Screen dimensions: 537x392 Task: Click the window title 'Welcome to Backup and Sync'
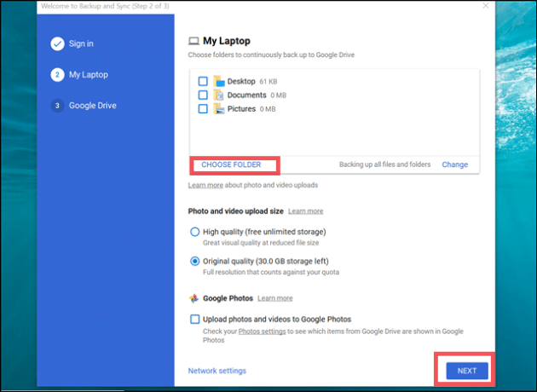(x=105, y=6)
